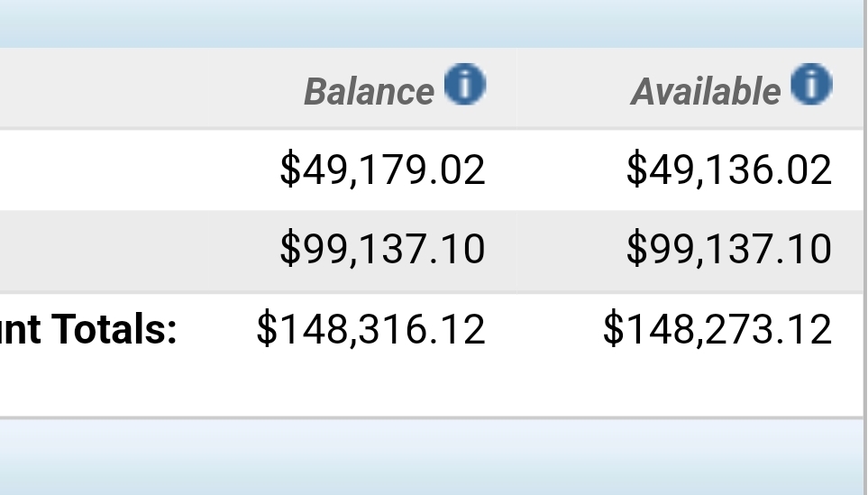Select the Available column header text
Screen dimensions: 868x495
706,91
